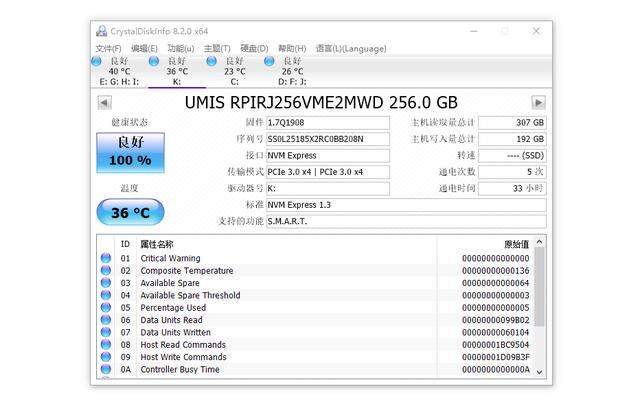Click the CrystalDiskInfo title bar app icon

tap(102, 31)
